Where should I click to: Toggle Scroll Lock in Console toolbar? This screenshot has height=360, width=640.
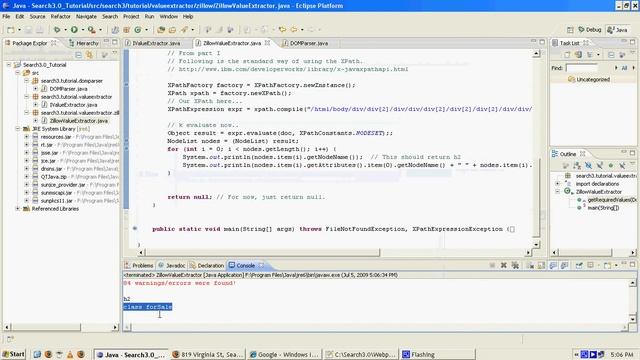coord(541,265)
